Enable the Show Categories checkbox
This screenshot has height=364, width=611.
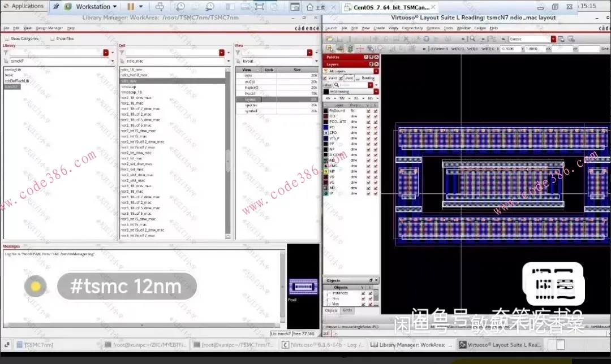[x=6, y=39]
